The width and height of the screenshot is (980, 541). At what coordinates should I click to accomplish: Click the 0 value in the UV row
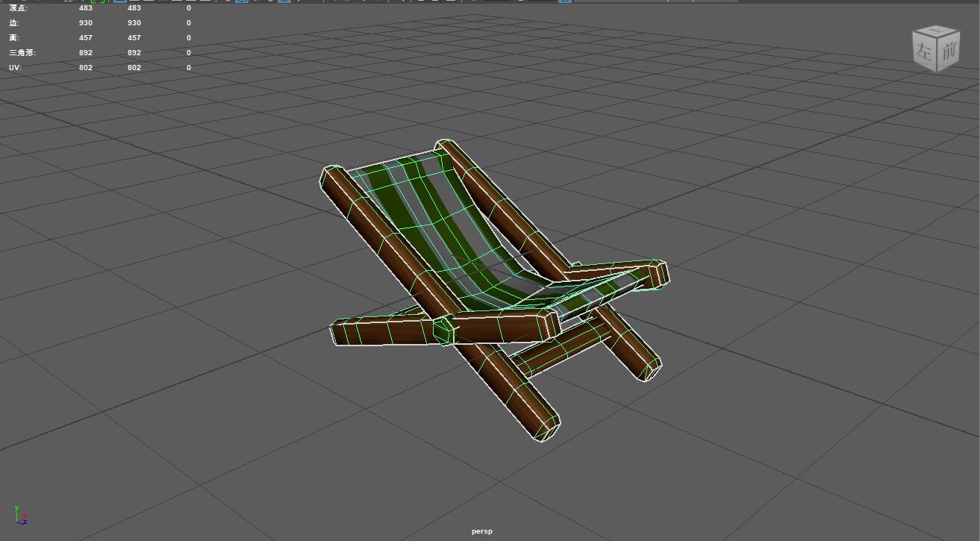189,67
